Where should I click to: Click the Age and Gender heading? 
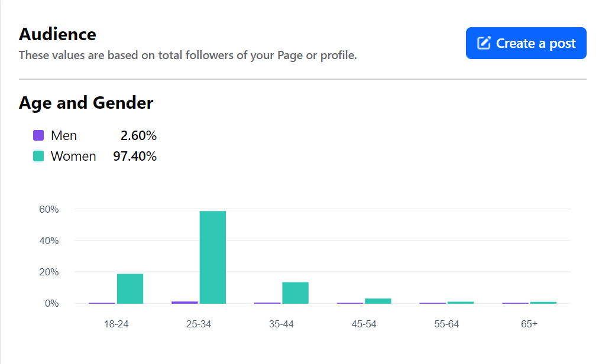[86, 103]
